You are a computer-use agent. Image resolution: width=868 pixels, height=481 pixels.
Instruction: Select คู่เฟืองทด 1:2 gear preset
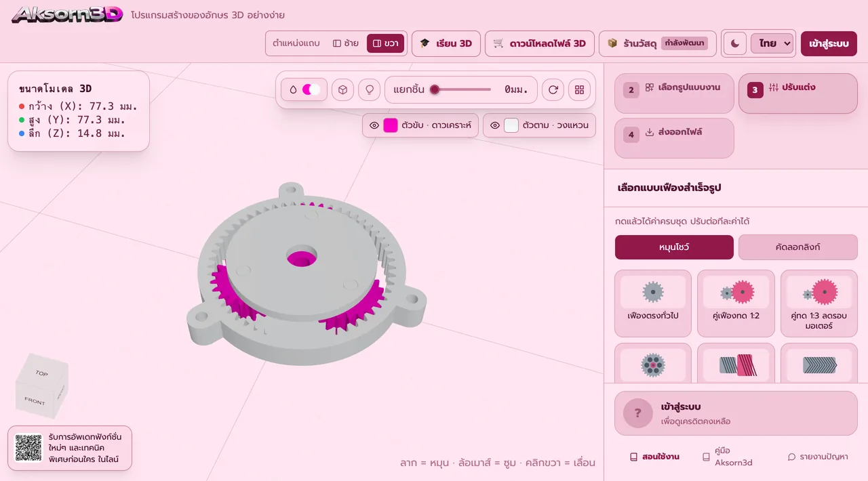(736, 304)
